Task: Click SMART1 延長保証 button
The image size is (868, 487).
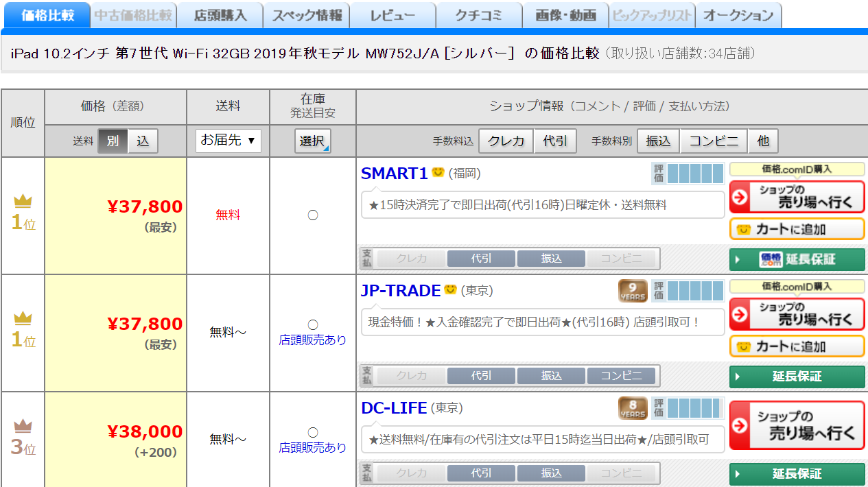Action: 797,259
